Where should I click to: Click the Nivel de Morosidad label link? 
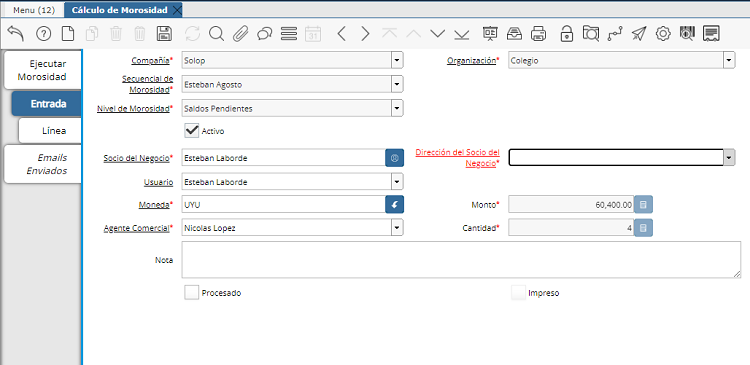(x=133, y=109)
